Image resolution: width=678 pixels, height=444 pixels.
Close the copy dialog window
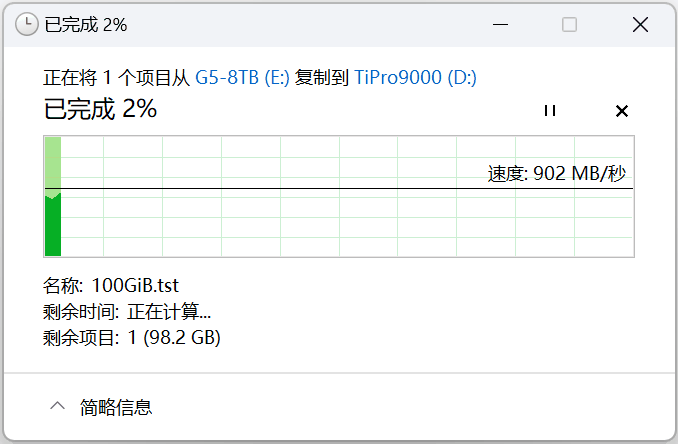tap(641, 25)
